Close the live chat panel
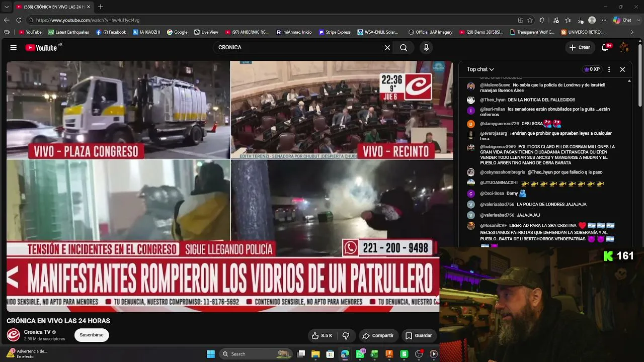 tap(622, 69)
